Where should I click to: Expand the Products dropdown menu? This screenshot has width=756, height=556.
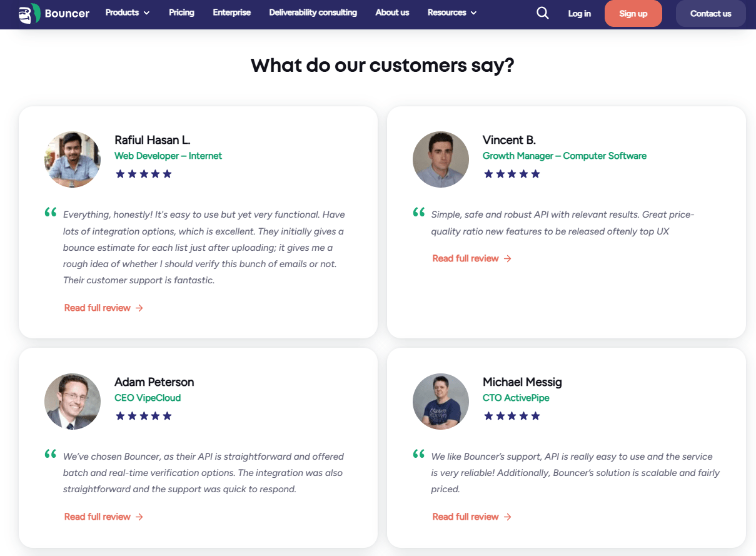(x=128, y=13)
